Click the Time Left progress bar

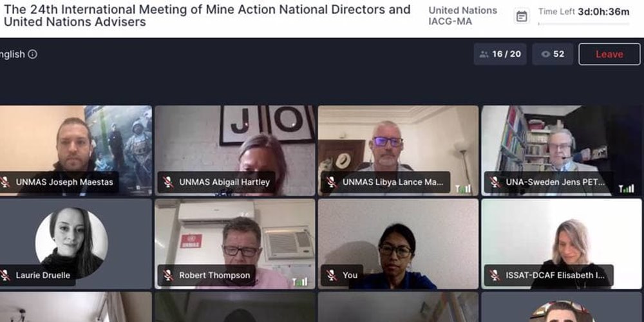click(x=583, y=24)
